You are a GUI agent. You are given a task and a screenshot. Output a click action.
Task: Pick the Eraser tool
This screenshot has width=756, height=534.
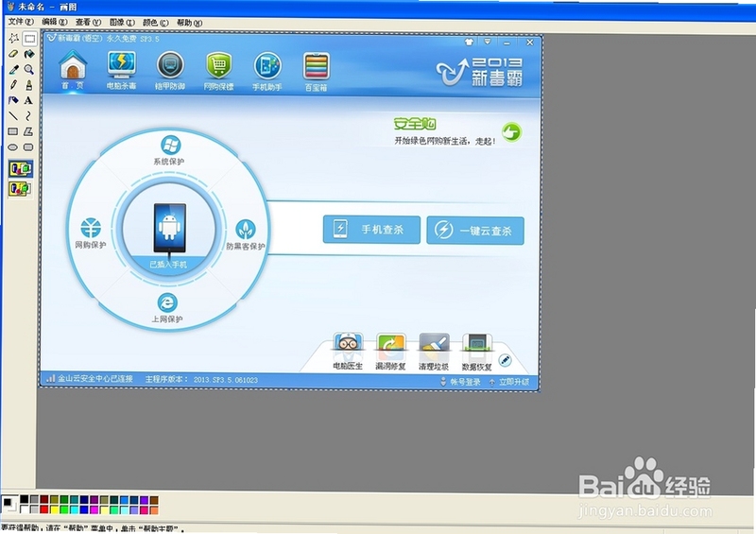click(13, 54)
